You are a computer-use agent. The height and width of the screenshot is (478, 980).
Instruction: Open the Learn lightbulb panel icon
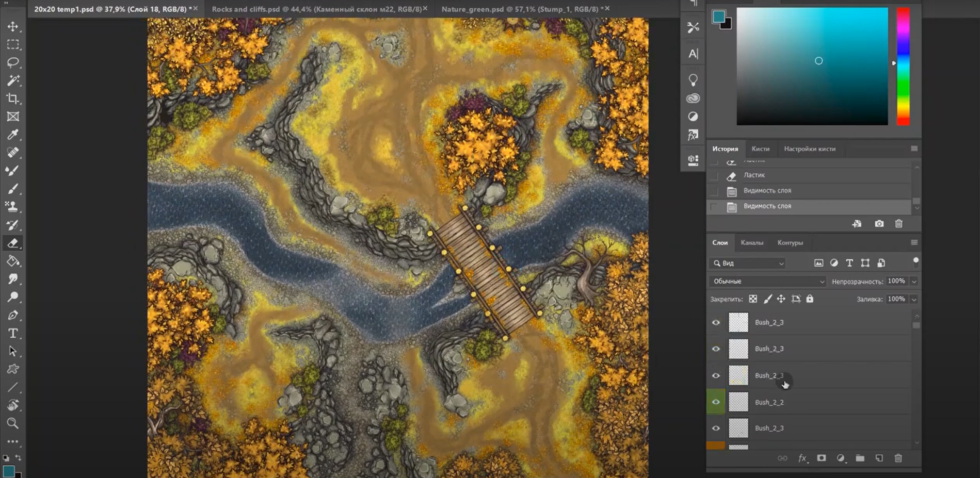(x=693, y=80)
